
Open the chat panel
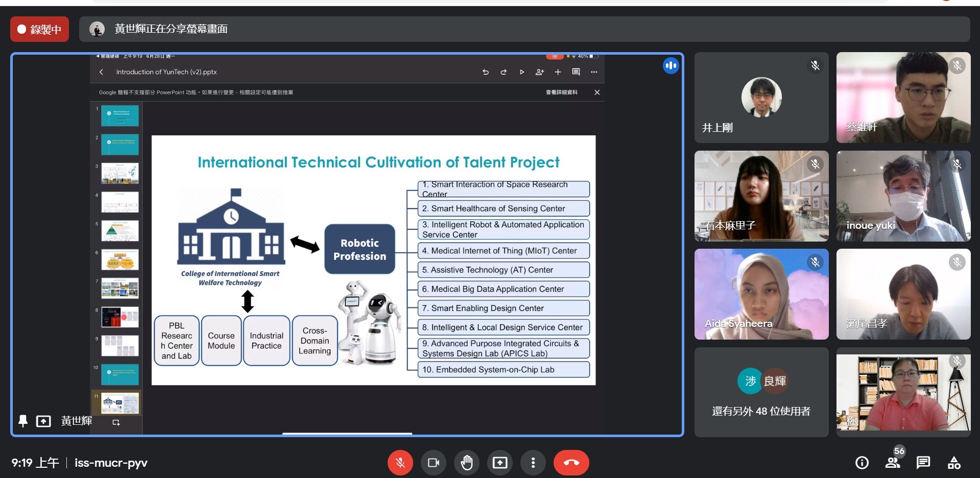(923, 463)
